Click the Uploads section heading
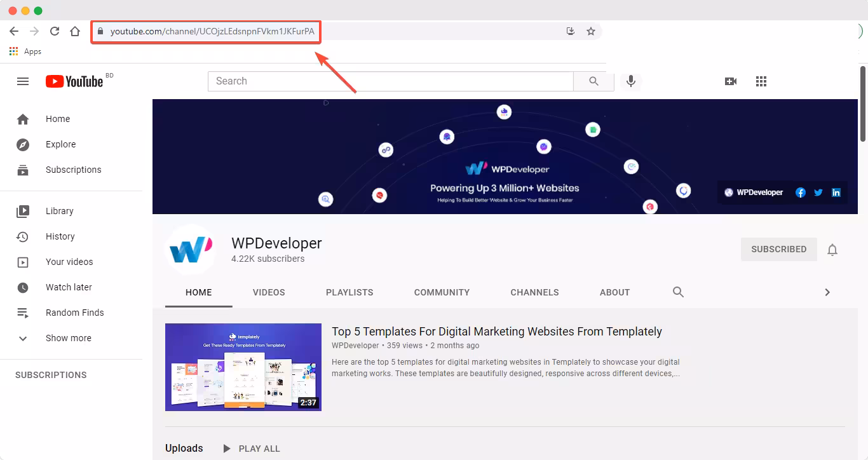868x460 pixels. pos(184,449)
